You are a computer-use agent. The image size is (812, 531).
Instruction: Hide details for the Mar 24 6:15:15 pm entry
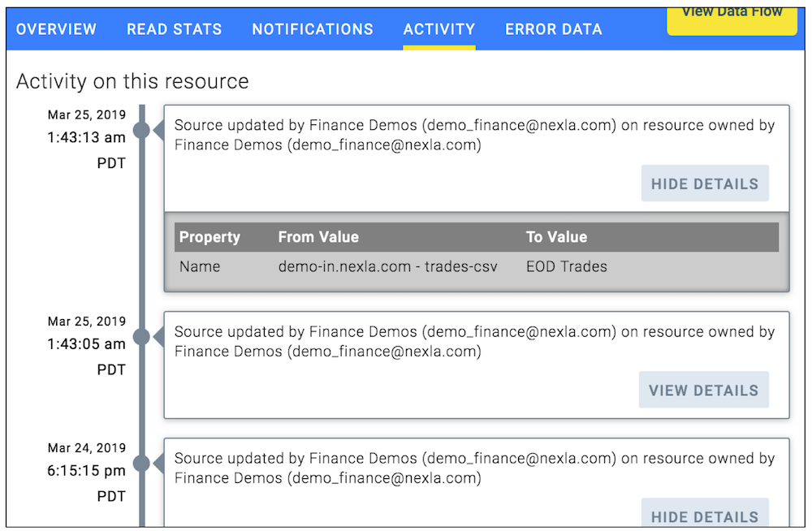click(x=705, y=513)
